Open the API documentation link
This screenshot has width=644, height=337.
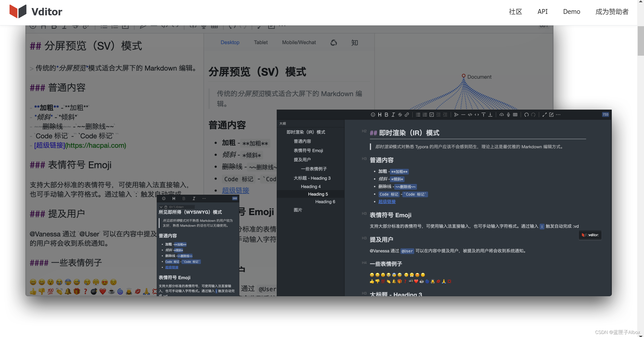pos(543,12)
